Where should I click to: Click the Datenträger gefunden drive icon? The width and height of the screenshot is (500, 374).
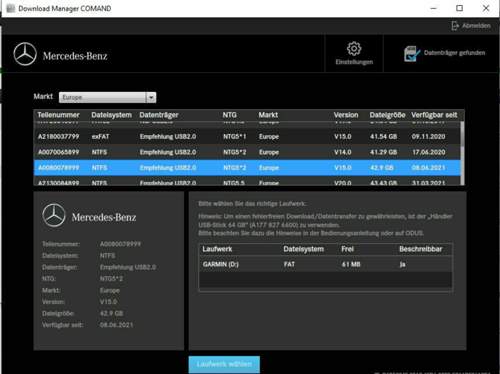click(412, 54)
